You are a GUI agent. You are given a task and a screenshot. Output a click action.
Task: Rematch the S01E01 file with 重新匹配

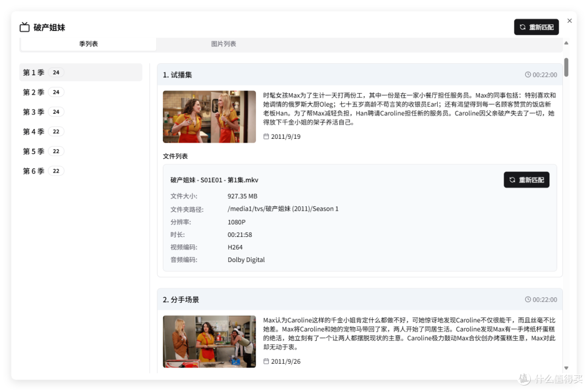tap(526, 180)
